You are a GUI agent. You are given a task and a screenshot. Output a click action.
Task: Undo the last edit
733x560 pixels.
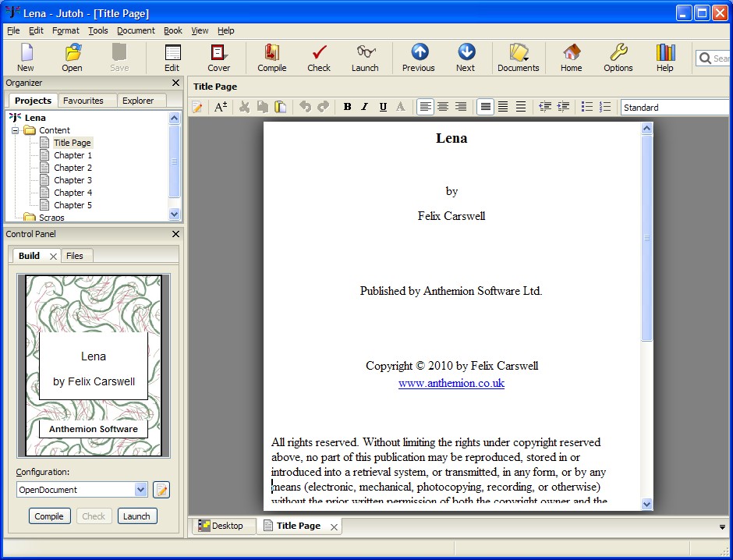pos(305,107)
